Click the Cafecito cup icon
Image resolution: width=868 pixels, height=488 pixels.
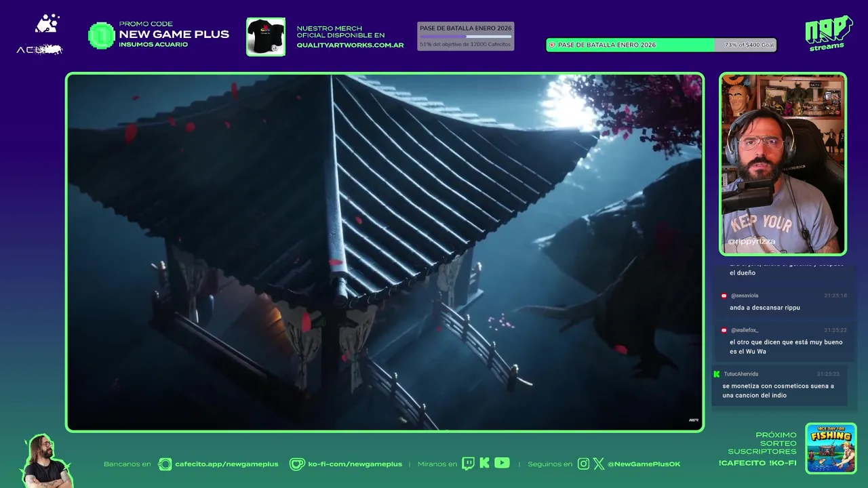pyautogui.click(x=165, y=464)
